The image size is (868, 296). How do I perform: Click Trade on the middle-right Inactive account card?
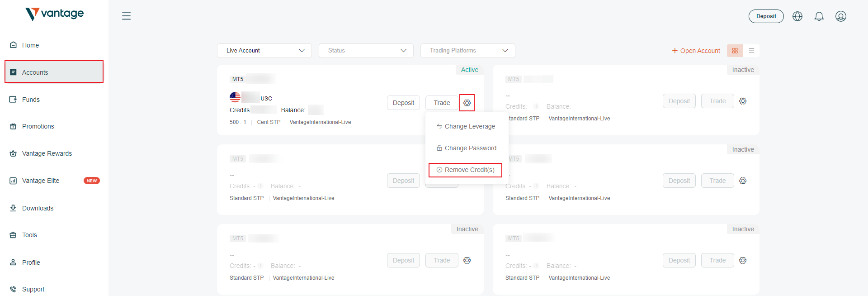click(717, 181)
